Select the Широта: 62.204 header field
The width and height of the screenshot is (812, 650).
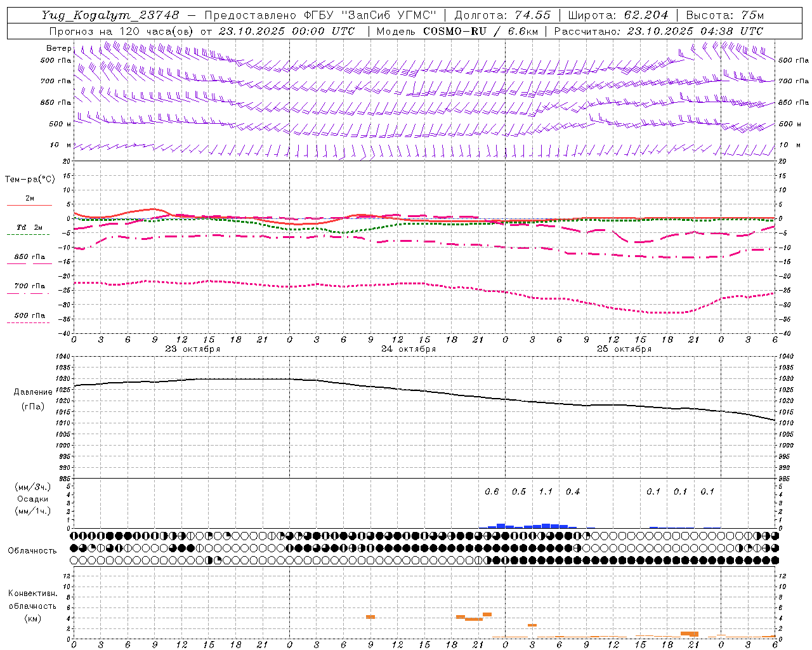(619, 15)
